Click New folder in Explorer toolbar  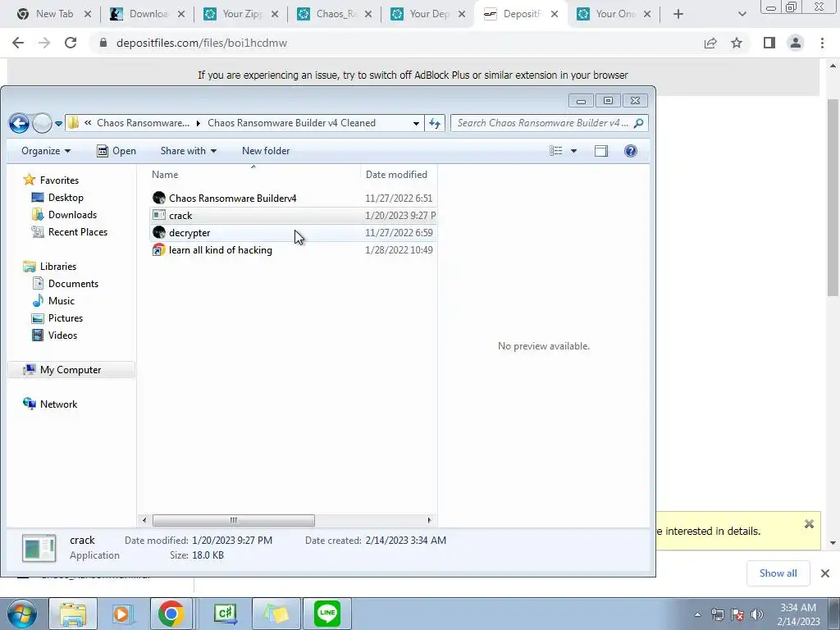coord(266,151)
